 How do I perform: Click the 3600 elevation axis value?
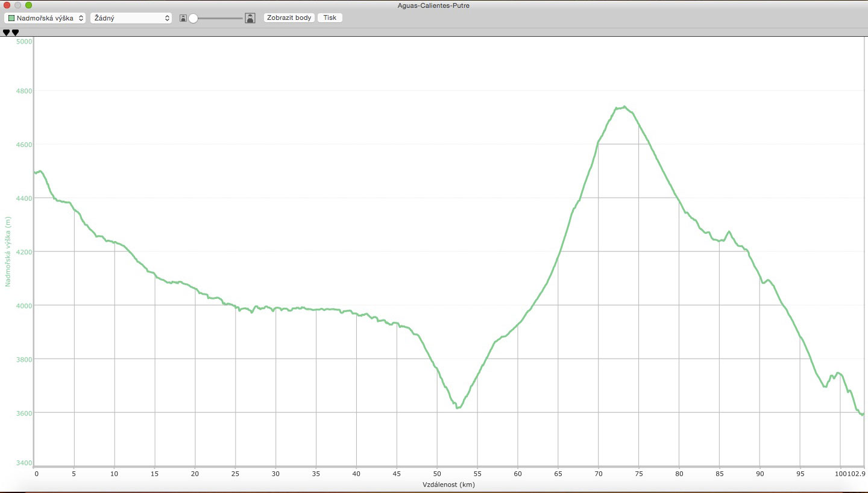[x=25, y=413]
